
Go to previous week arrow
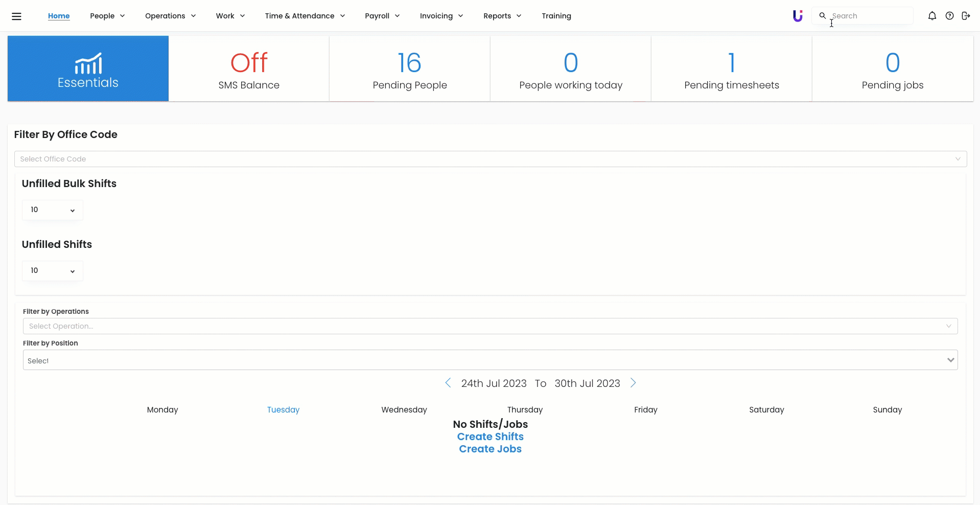pos(448,383)
